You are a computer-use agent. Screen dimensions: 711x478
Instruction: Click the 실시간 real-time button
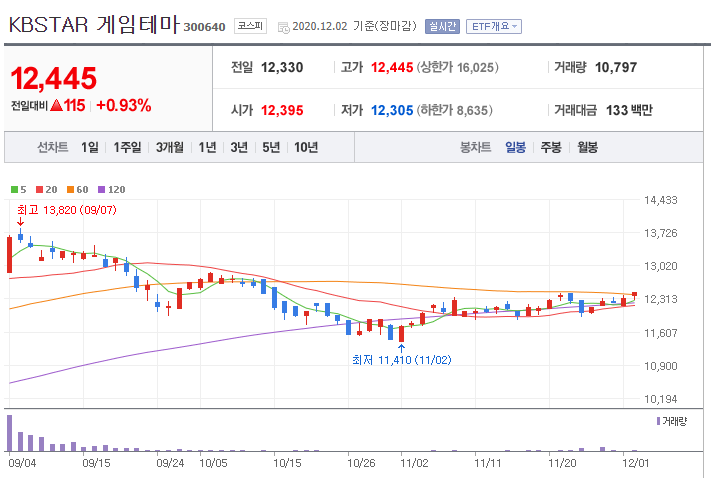click(442, 26)
